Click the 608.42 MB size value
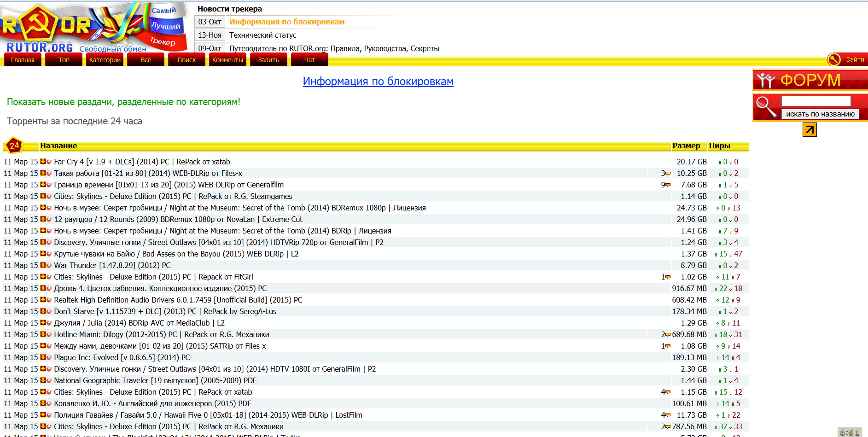 [689, 300]
